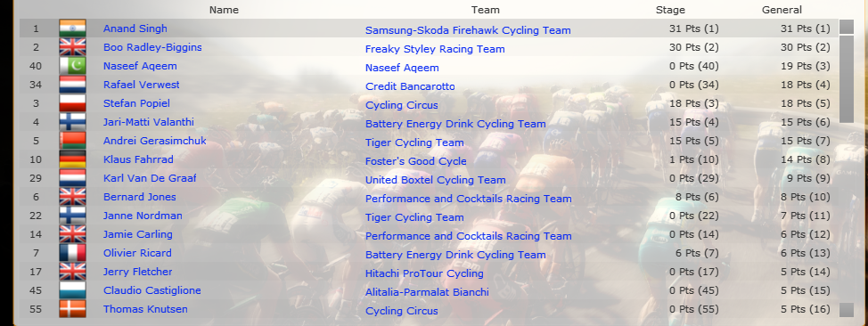Image resolution: width=868 pixels, height=326 pixels.
Task: Click the scrollbar up arrow button
Action: pyautogui.click(x=847, y=27)
